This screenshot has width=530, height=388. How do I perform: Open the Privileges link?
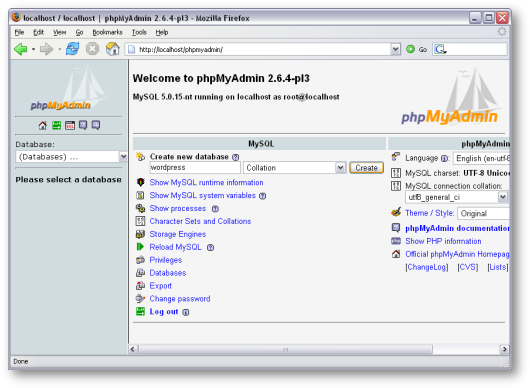166,260
